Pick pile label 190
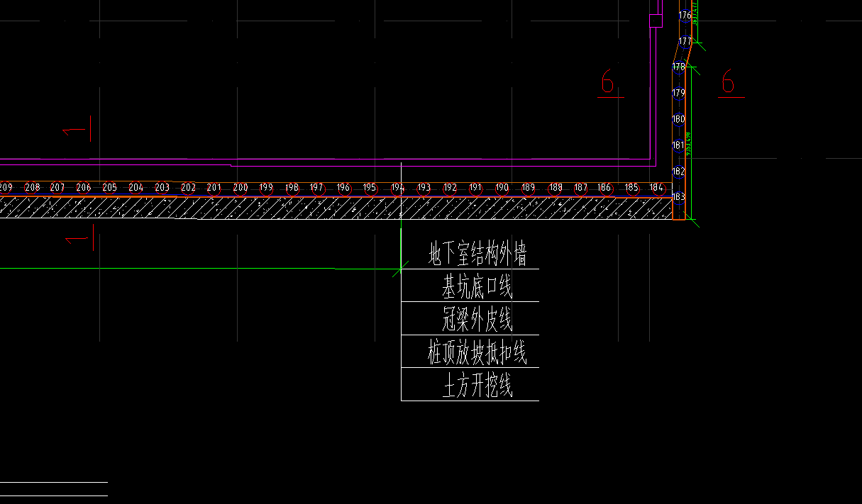This screenshot has width=862, height=504. [502, 188]
